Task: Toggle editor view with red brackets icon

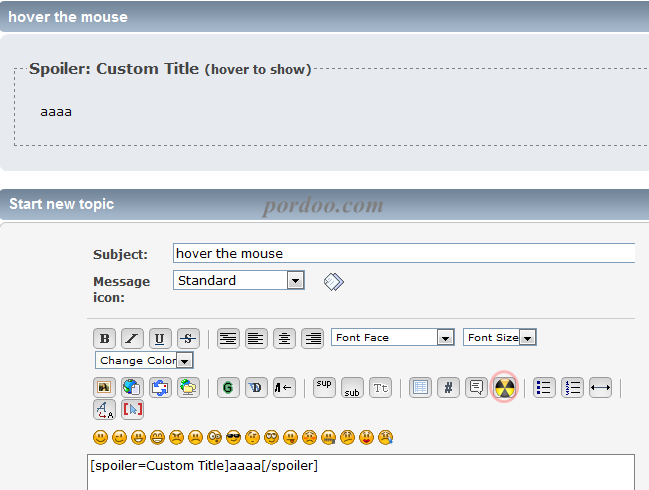Action: click(x=132, y=410)
